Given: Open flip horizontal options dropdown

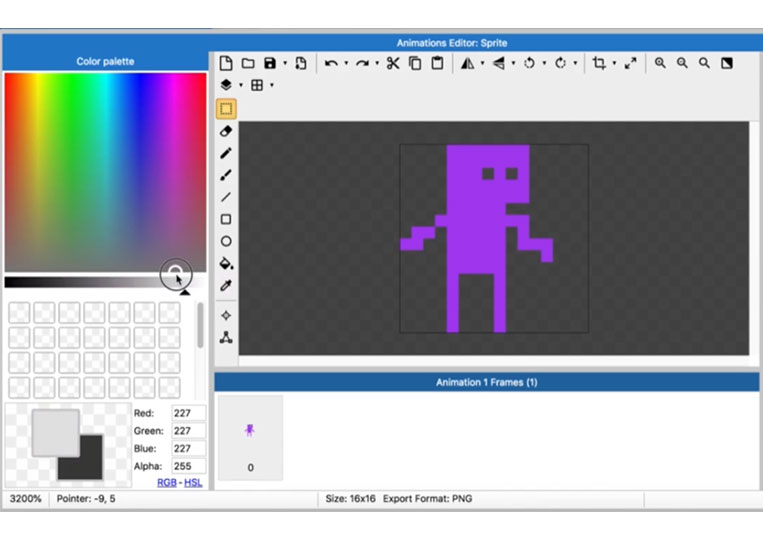Looking at the screenshot, I should tap(482, 63).
